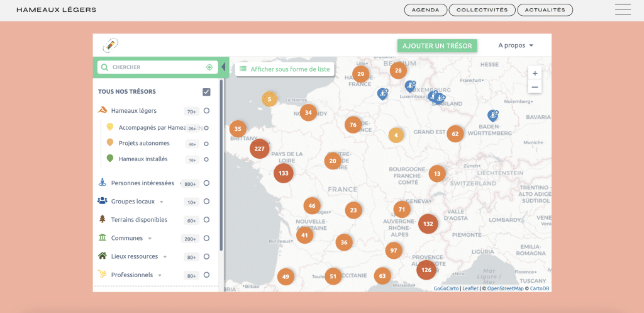The image size is (644, 313).
Task: Open the 62 cluster in Grand Est
Action: point(455,134)
